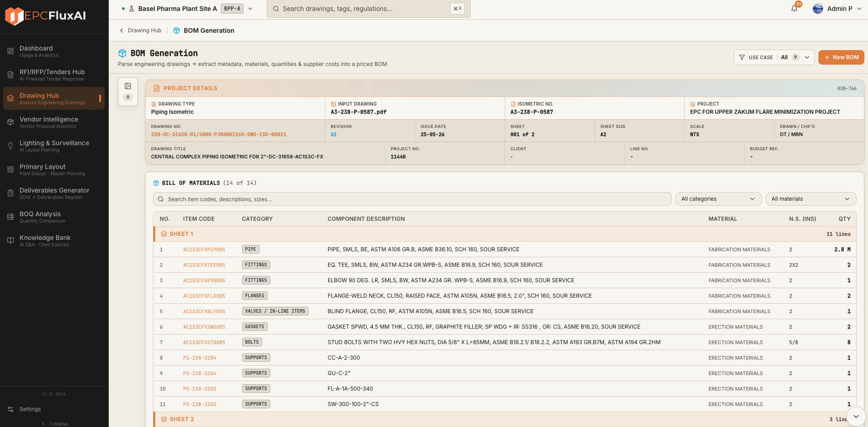Open BOQ Analysis menu item
868x427 pixels.
pos(54,217)
